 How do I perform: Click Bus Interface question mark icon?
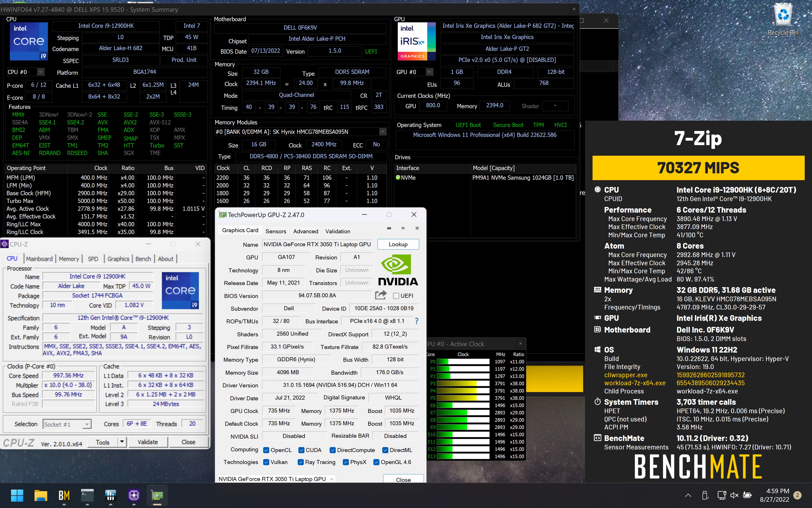tap(416, 321)
